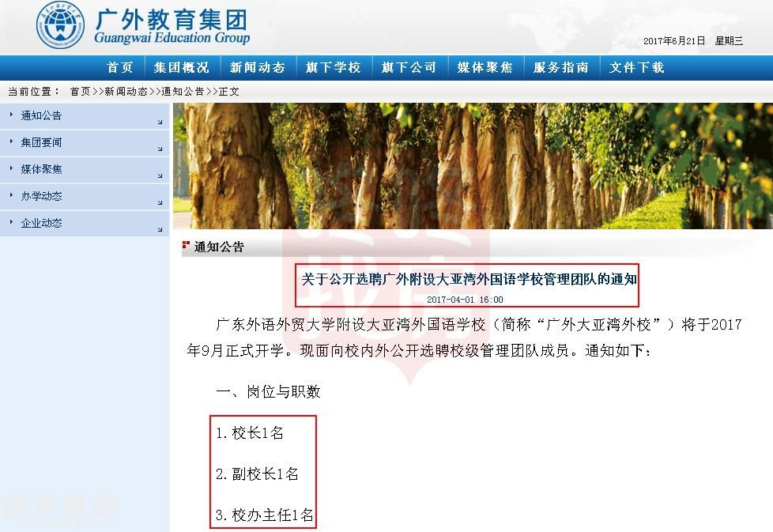The image size is (773, 532).
Task: Click the date 2017年6月21日 in the header
Action: click(674, 41)
